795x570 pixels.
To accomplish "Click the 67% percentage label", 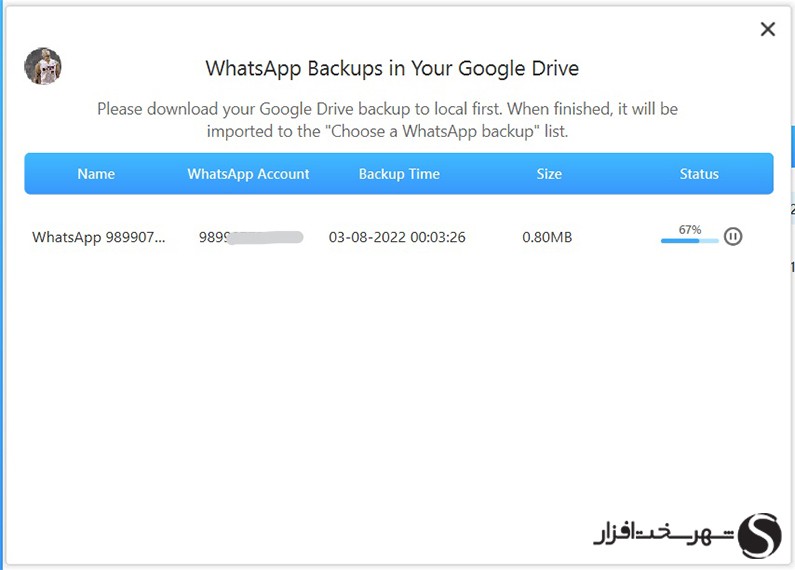I will point(690,230).
